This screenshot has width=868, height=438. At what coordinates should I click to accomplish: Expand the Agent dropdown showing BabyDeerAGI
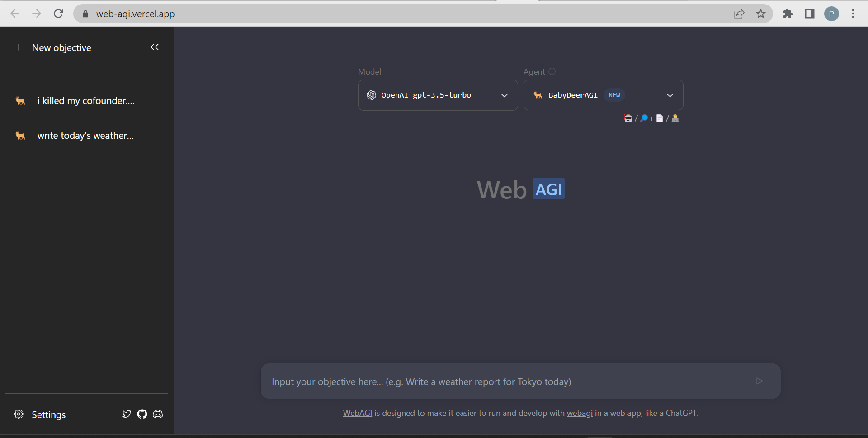603,95
